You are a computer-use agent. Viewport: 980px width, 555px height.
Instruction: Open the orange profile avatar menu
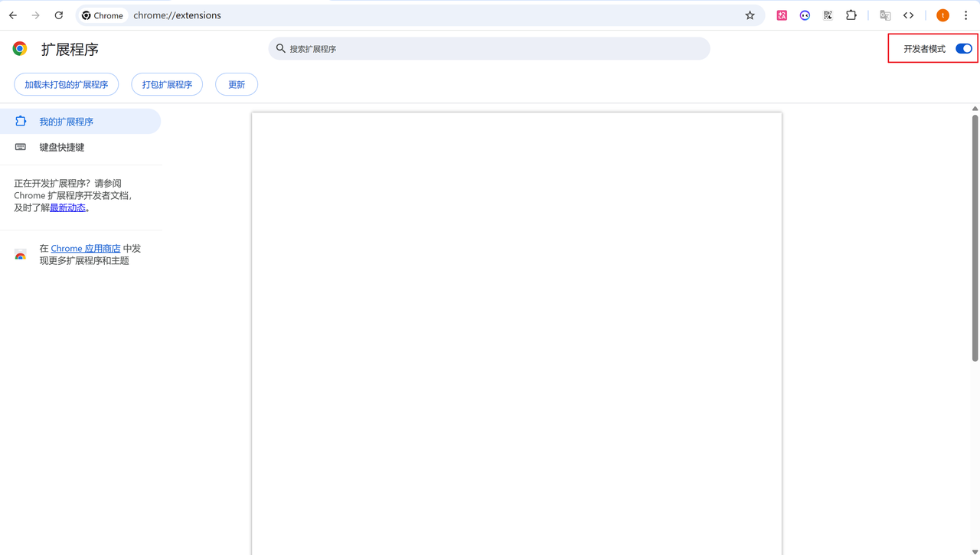[x=942, y=15]
